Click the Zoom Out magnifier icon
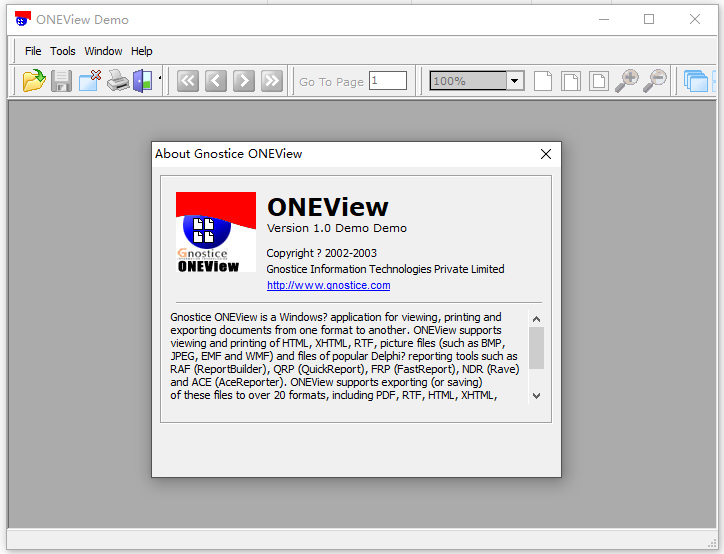Screen dimensions: 724x554 (655, 81)
